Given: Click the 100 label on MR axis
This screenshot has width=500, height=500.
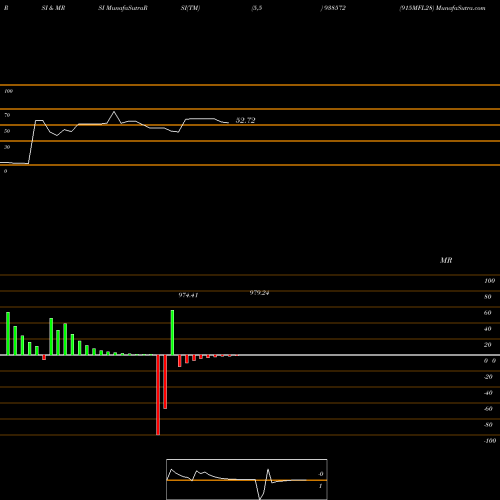Looking at the screenshot, I should [489, 281].
